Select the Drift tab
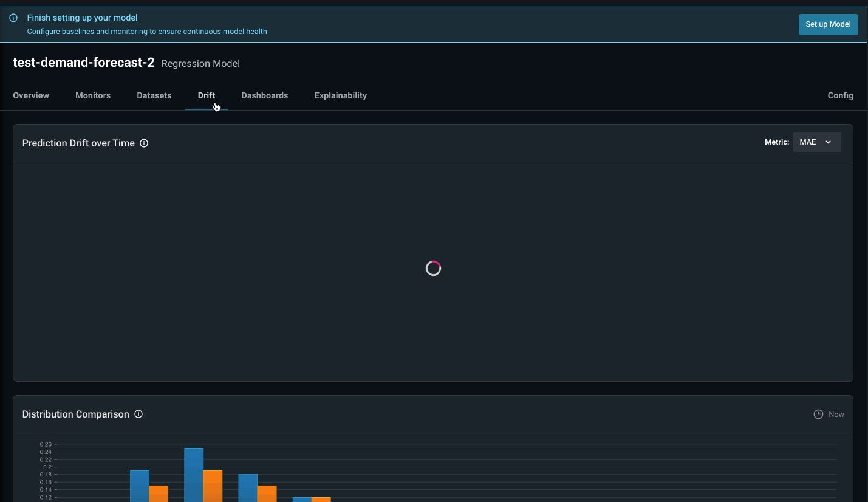Viewport: 868px width, 502px height. pyautogui.click(x=207, y=95)
